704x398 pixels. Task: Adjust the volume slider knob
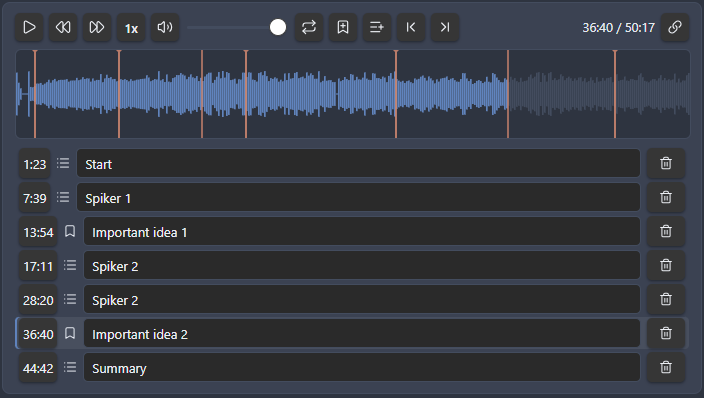click(278, 27)
